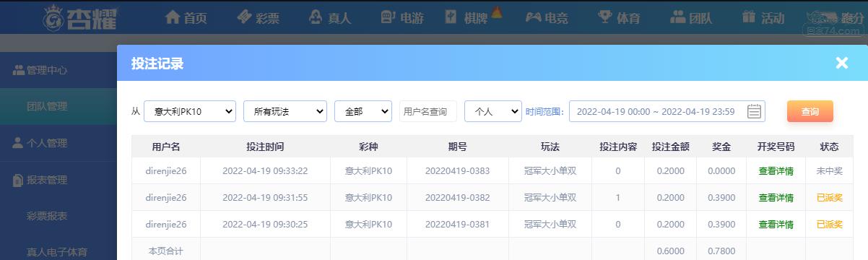Open the 首页 home menu
Screen dimensions: 868x260
pyautogui.click(x=186, y=17)
